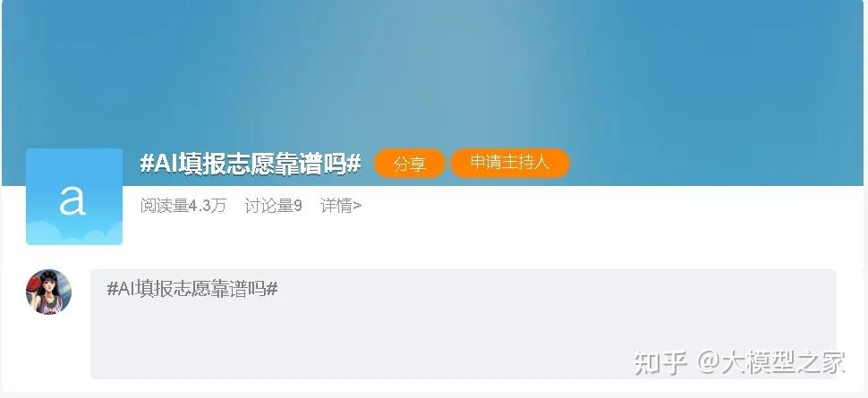868x398 pixels.
Task: Expand topic details via 详情> link
Action: [x=341, y=206]
